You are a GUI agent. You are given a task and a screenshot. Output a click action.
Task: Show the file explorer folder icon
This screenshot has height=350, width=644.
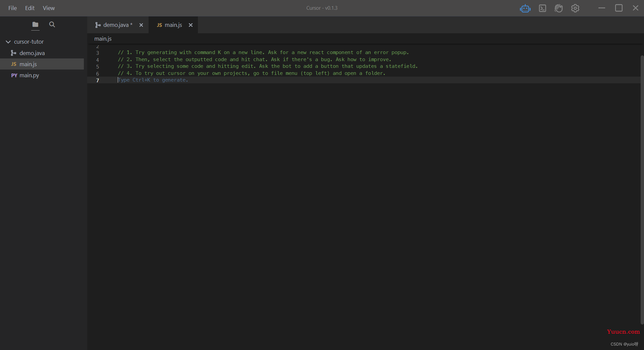35,25
